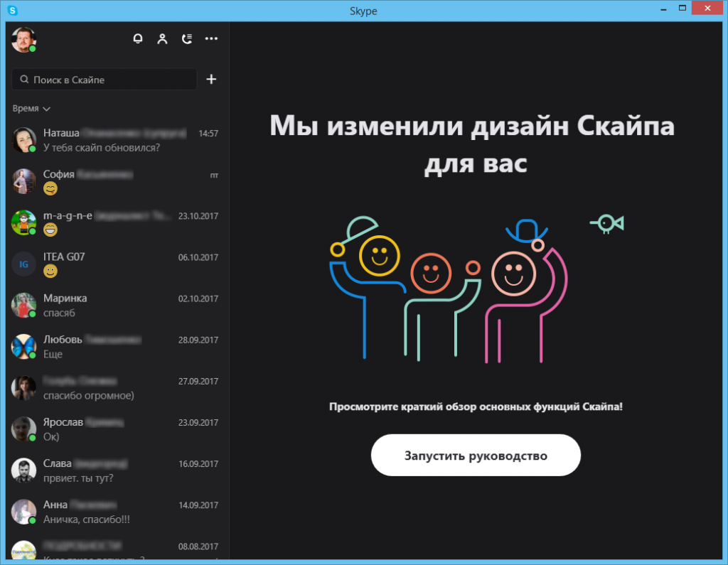
Task: Click m-a-g-n-e's cartoon avatar
Action: click(23, 222)
